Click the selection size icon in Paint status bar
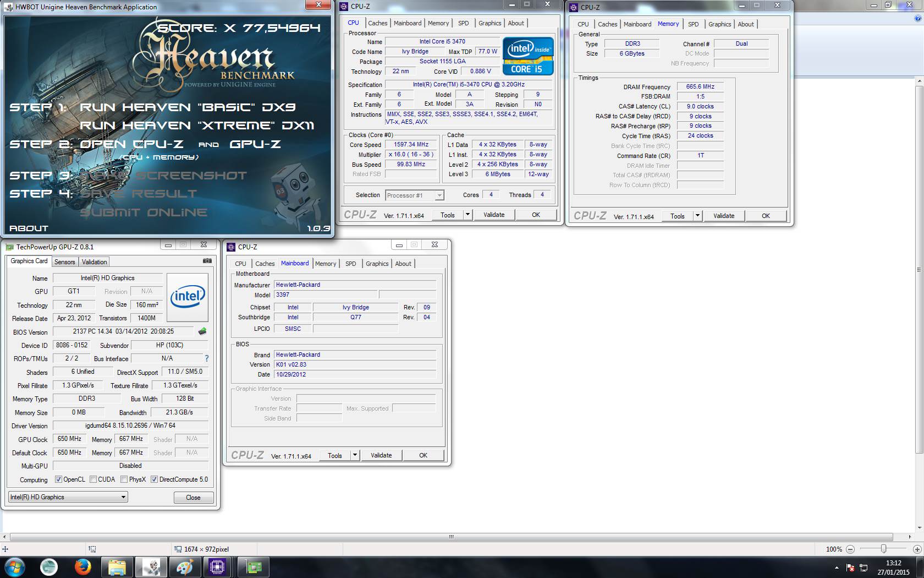Image resolution: width=924 pixels, height=578 pixels. click(x=92, y=549)
